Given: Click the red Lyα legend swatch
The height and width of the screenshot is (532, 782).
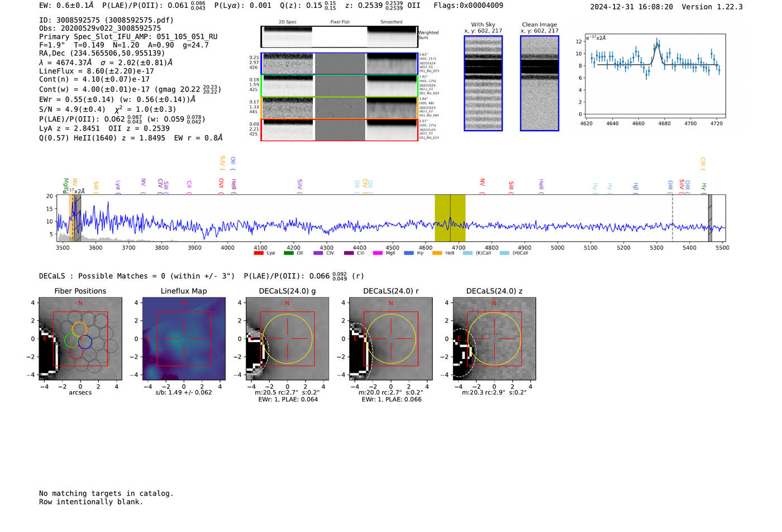Looking at the screenshot, I should (259, 253).
